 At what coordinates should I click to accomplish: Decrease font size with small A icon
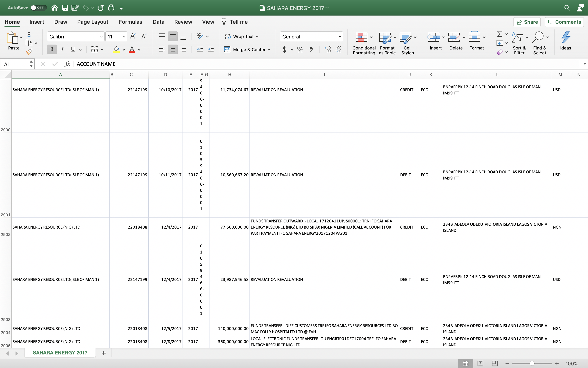pyautogui.click(x=144, y=36)
